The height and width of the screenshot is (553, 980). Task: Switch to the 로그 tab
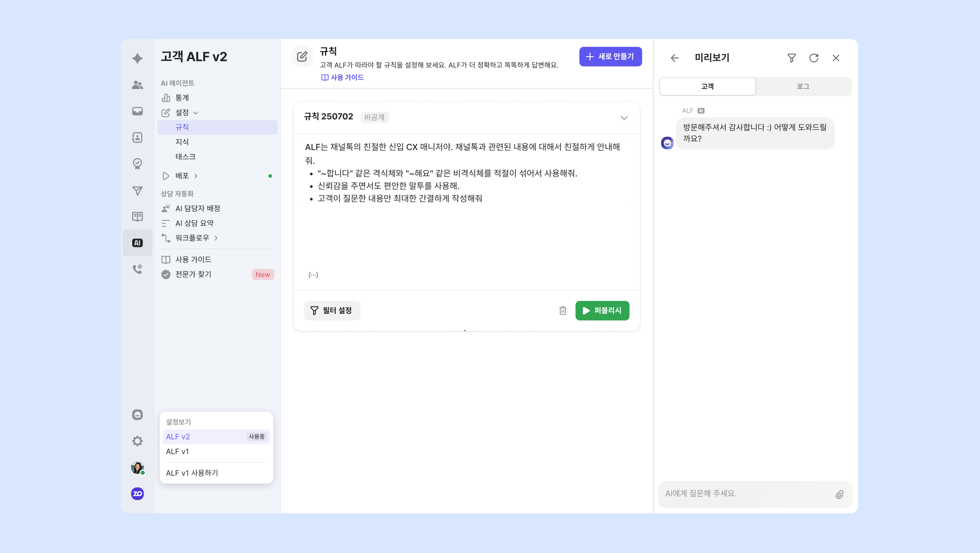[x=803, y=86]
